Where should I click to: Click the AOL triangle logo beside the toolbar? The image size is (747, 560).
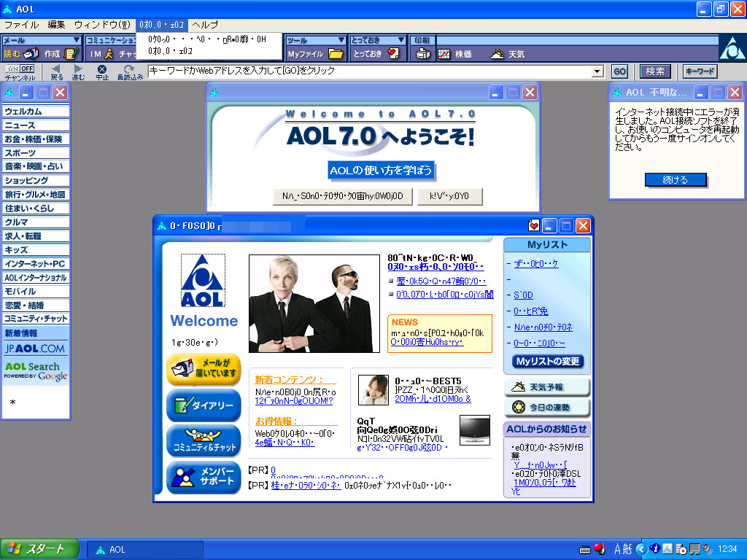coord(732,48)
